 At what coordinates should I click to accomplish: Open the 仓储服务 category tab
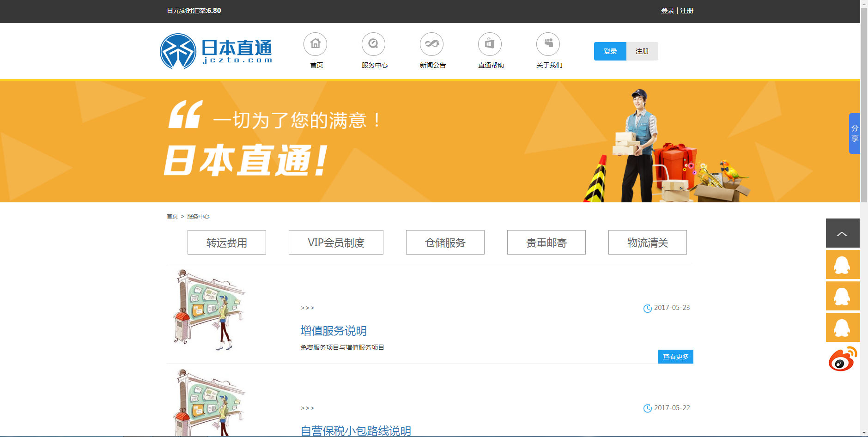[445, 243]
